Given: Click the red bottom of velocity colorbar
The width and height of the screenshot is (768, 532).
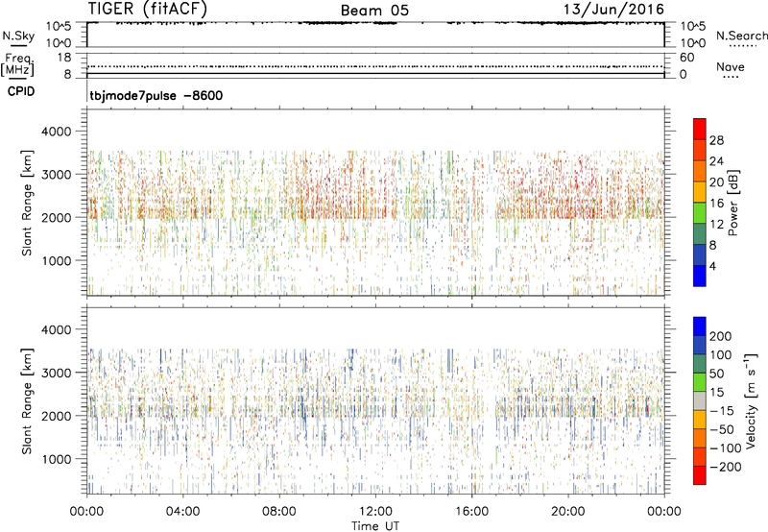Looking at the screenshot, I should click(x=700, y=475).
